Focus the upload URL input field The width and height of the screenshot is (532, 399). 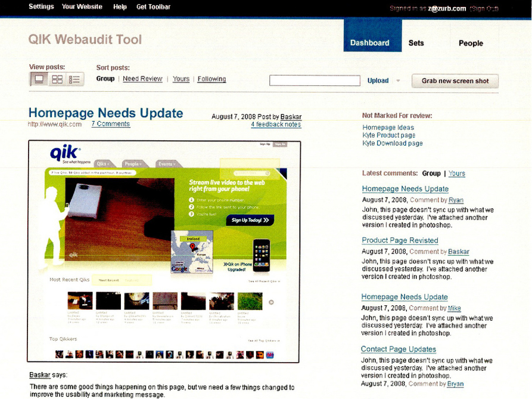pyautogui.click(x=315, y=81)
